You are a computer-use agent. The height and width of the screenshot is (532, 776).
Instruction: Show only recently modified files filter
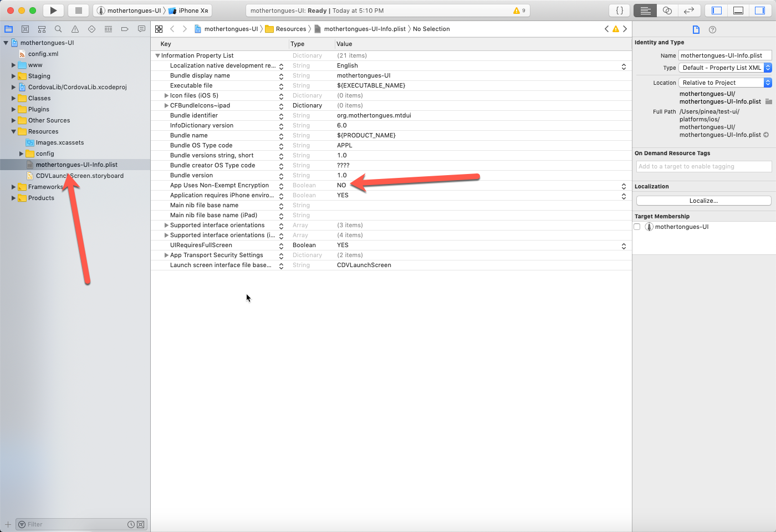tap(131, 524)
